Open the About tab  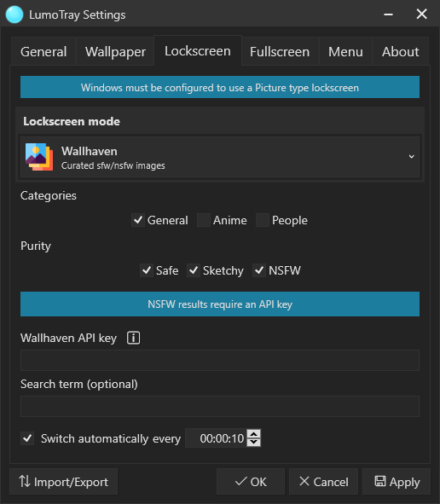click(x=401, y=51)
